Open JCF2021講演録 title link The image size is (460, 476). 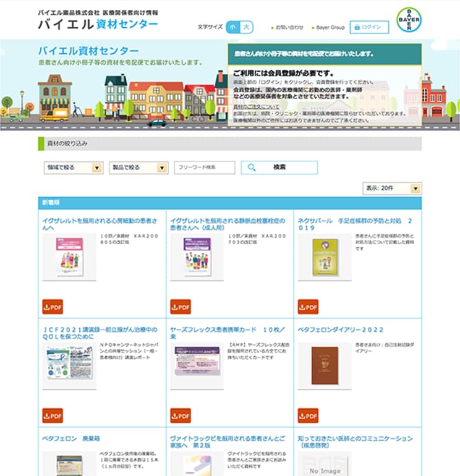(x=100, y=333)
